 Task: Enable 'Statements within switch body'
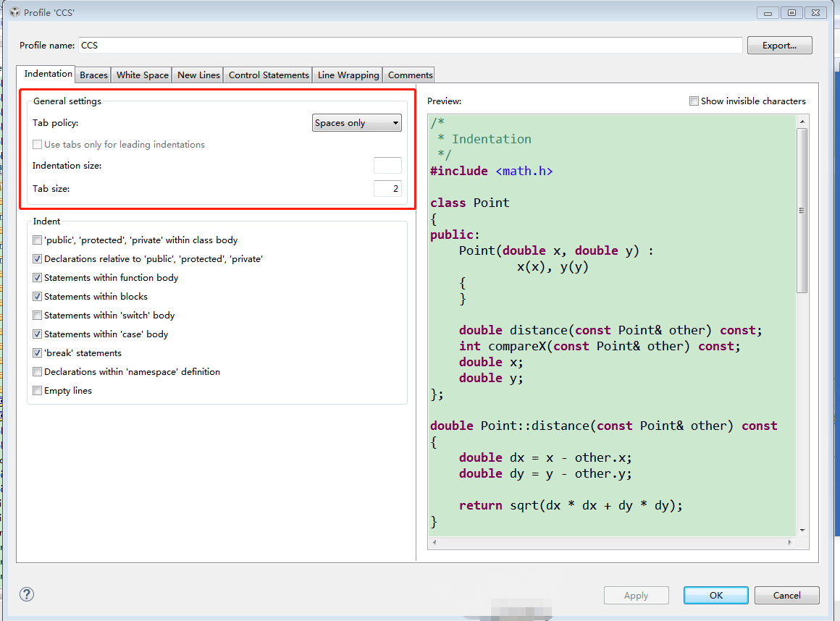(x=37, y=315)
